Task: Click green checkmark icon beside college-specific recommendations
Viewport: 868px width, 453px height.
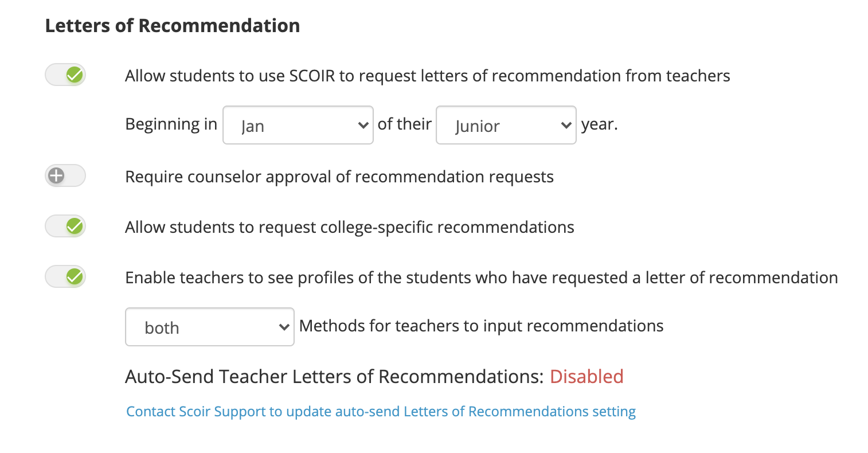Action: pyautogui.click(x=75, y=226)
